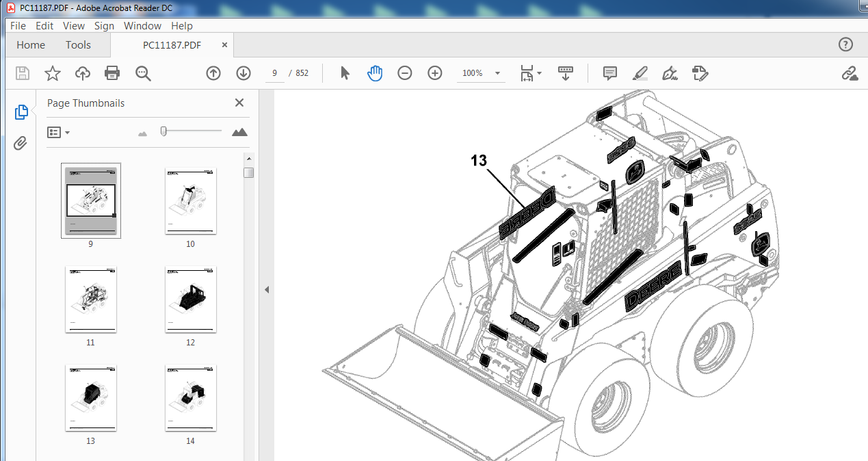Viewport: 868px width, 461px height.
Task: Click the page number input field
Action: [274, 73]
